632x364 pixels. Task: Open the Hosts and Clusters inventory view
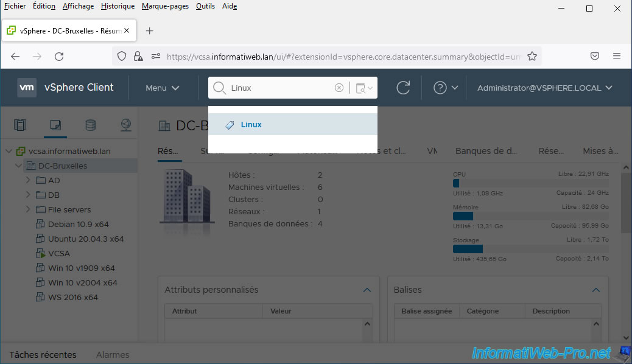[x=20, y=125]
